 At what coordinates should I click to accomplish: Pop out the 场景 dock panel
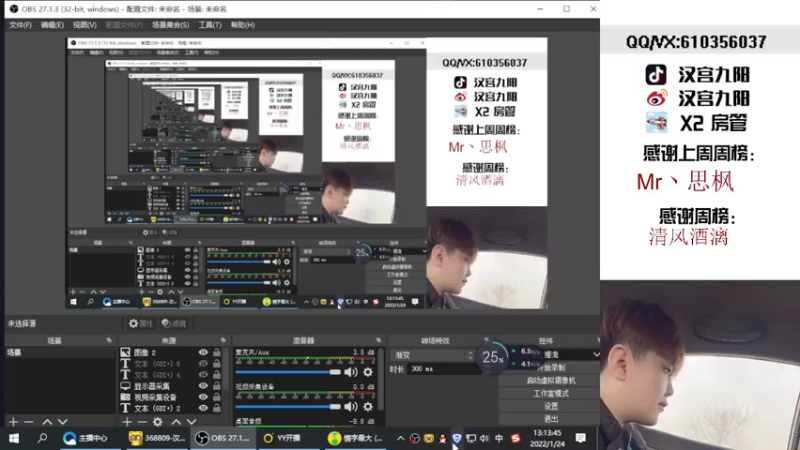click(109, 340)
